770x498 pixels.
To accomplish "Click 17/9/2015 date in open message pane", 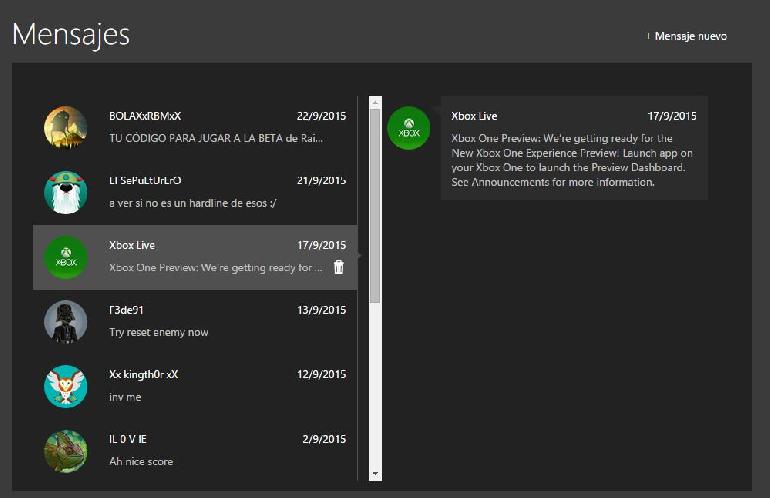I will (x=672, y=116).
